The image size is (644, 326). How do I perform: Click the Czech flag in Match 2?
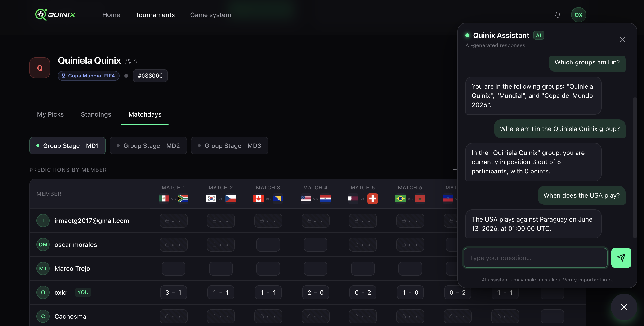tap(231, 198)
